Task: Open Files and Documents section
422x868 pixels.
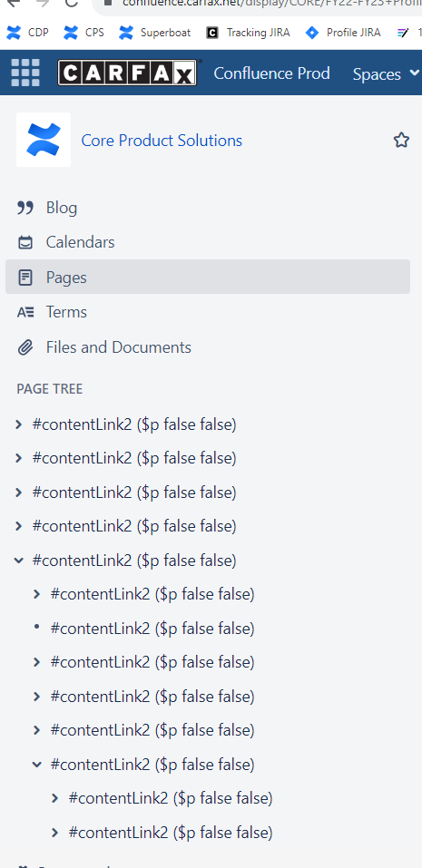Action: [119, 347]
